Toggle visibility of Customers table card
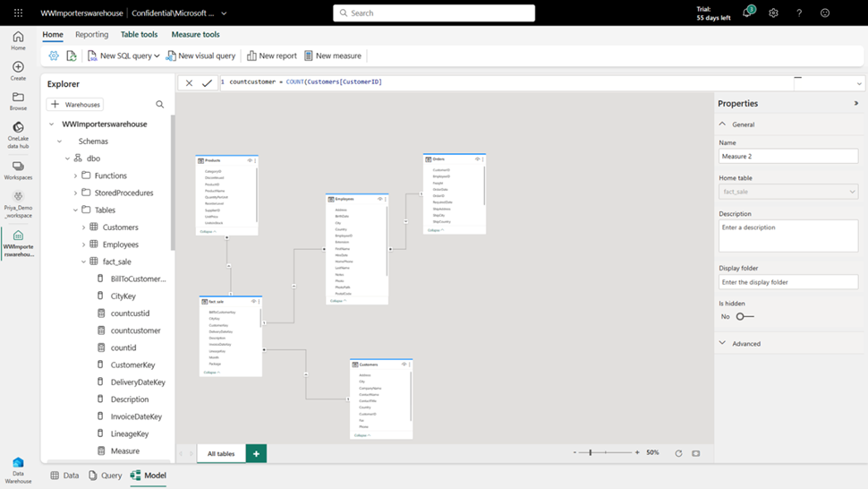This screenshot has width=868, height=489. (x=404, y=365)
